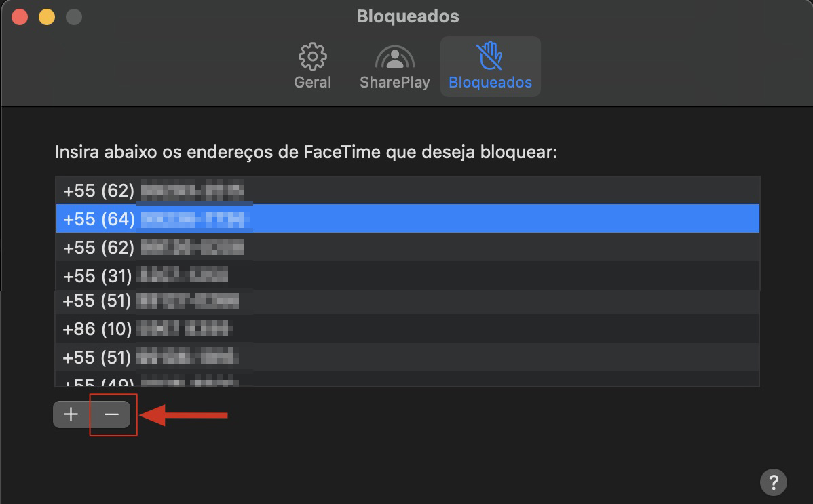Select the partially visible +55 (49) entry
813x504 pixels.
pyautogui.click(x=204, y=380)
